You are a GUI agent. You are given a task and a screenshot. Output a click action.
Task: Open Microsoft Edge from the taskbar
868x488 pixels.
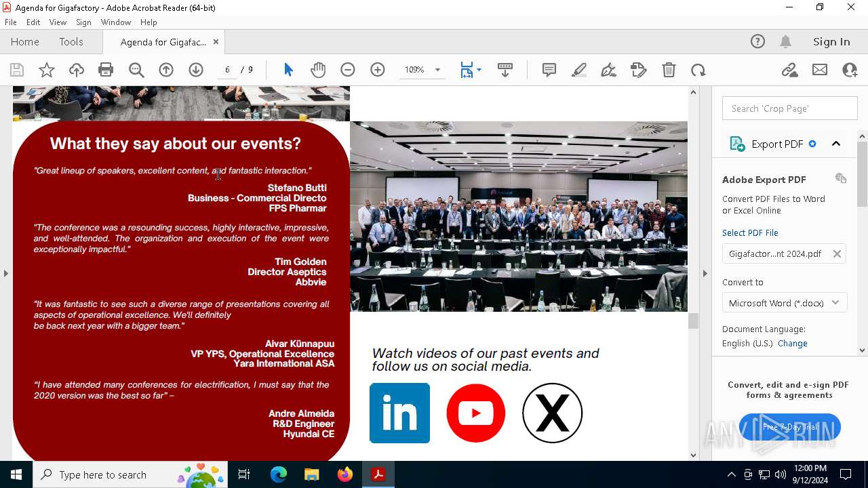(279, 474)
